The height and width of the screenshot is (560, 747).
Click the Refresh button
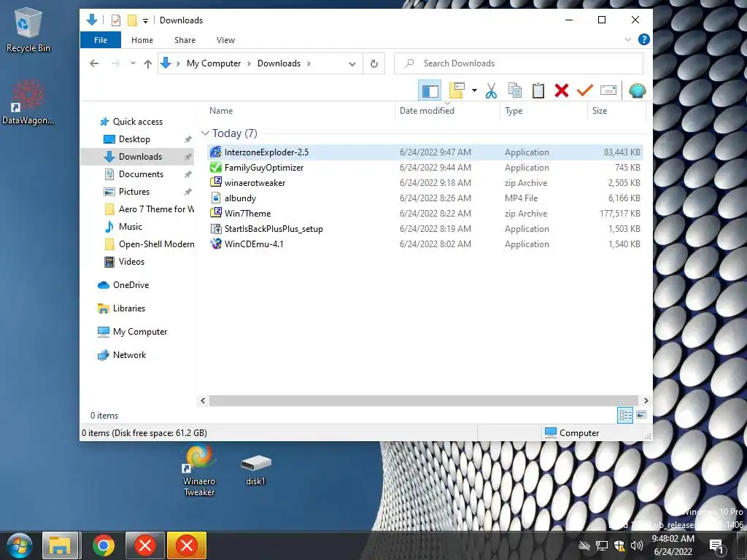[374, 63]
